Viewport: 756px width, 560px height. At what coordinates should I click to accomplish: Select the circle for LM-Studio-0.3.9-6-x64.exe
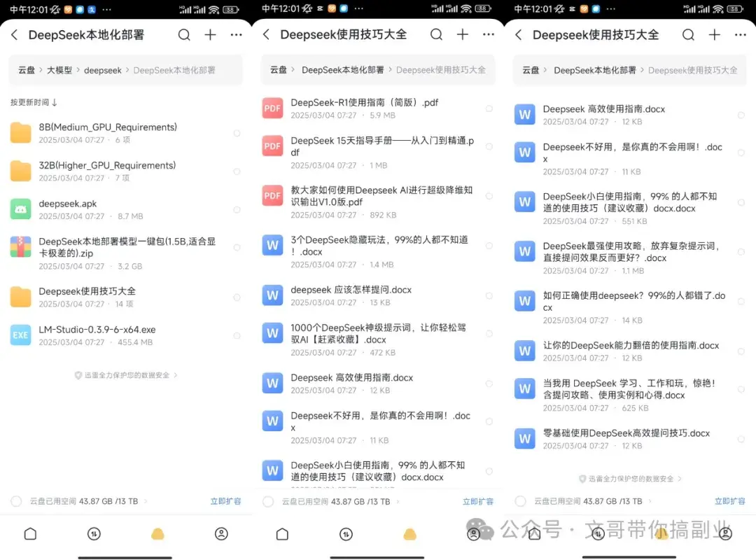237,336
